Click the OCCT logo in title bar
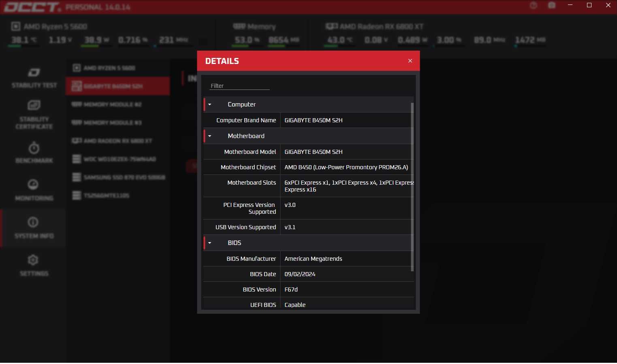Image resolution: width=617 pixels, height=364 pixels. pyautogui.click(x=32, y=7)
